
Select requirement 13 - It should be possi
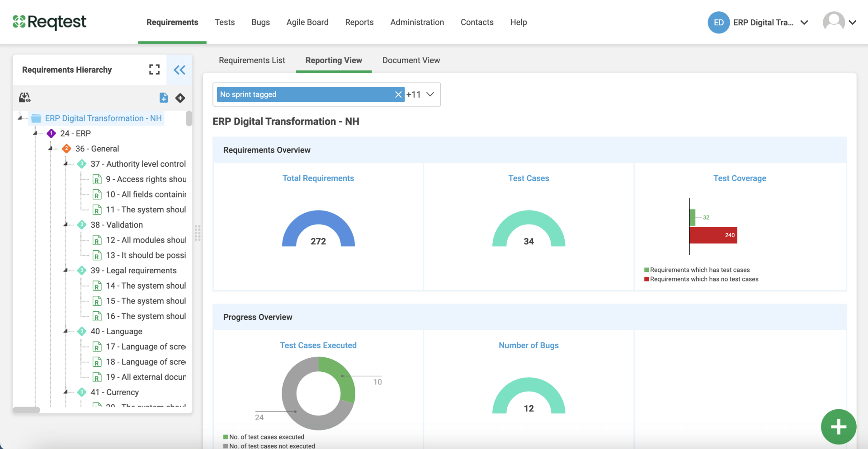tap(146, 255)
